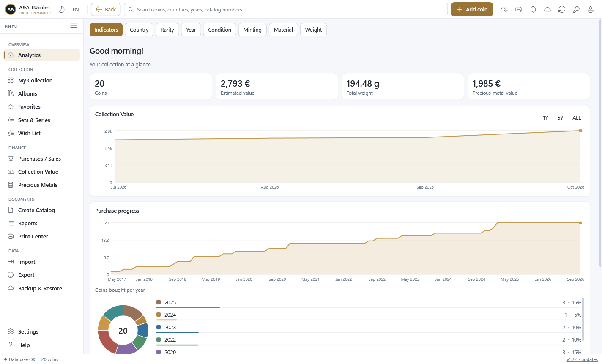The image size is (602, 364).
Task: Show the Material tab
Action: (283, 30)
